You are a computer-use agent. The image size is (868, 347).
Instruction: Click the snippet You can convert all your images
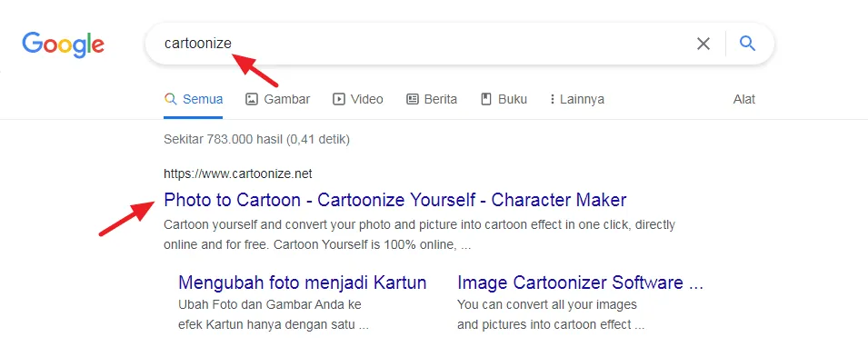551,315
